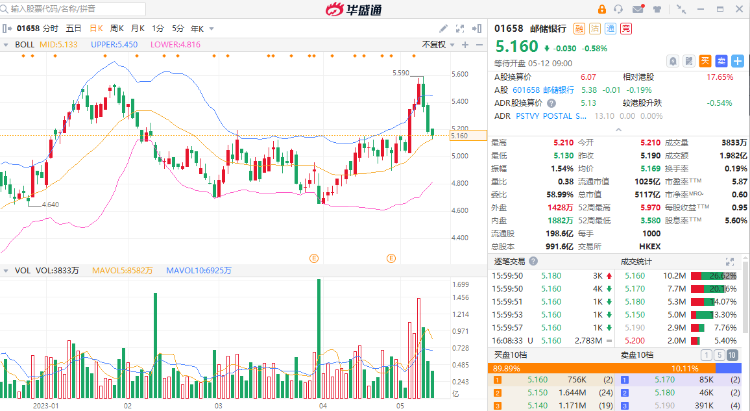Viewport: 750px width, 411px height.
Task: Switch to 1分 one-minute chart
Action: tap(158, 29)
